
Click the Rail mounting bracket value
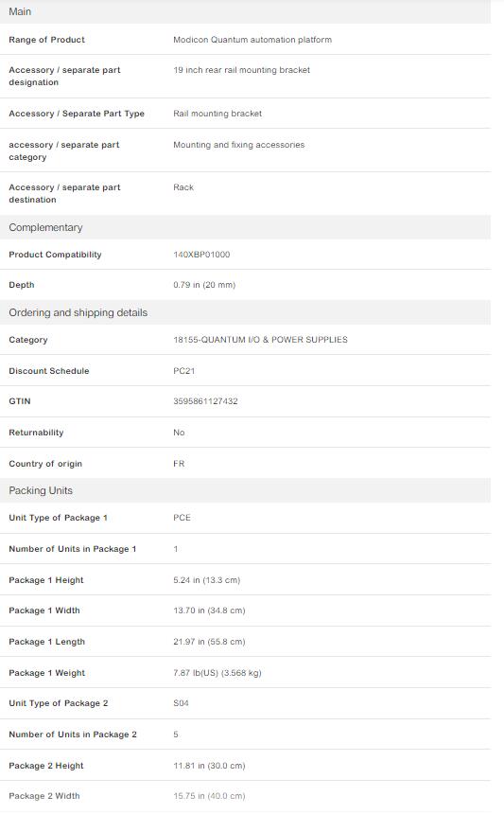[217, 114]
